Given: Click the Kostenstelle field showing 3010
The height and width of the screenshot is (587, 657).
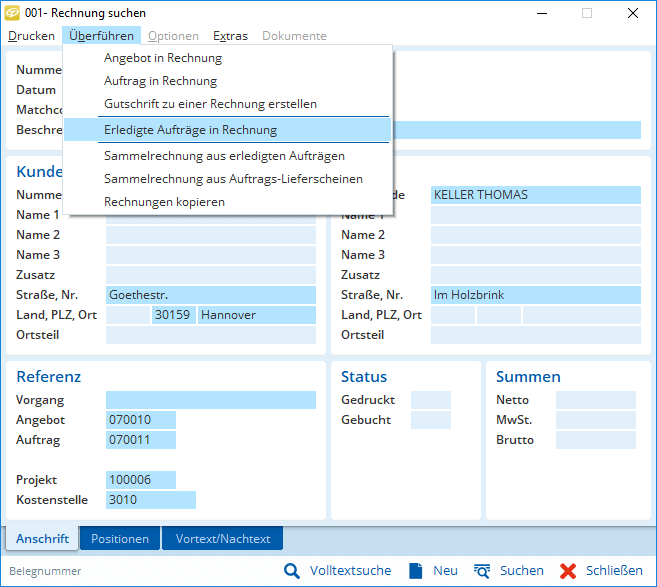Looking at the screenshot, I should coord(150,500).
